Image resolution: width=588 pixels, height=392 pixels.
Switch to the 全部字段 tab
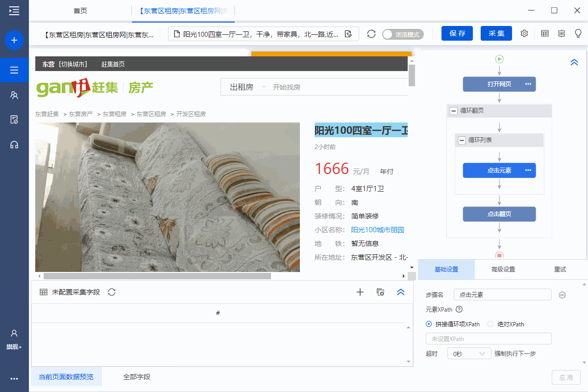click(x=137, y=377)
